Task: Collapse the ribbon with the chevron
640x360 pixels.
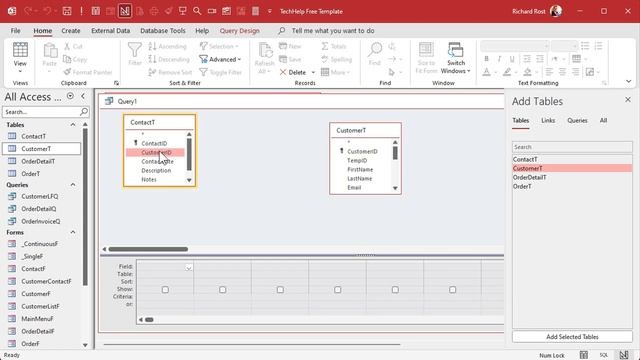Action: (629, 81)
